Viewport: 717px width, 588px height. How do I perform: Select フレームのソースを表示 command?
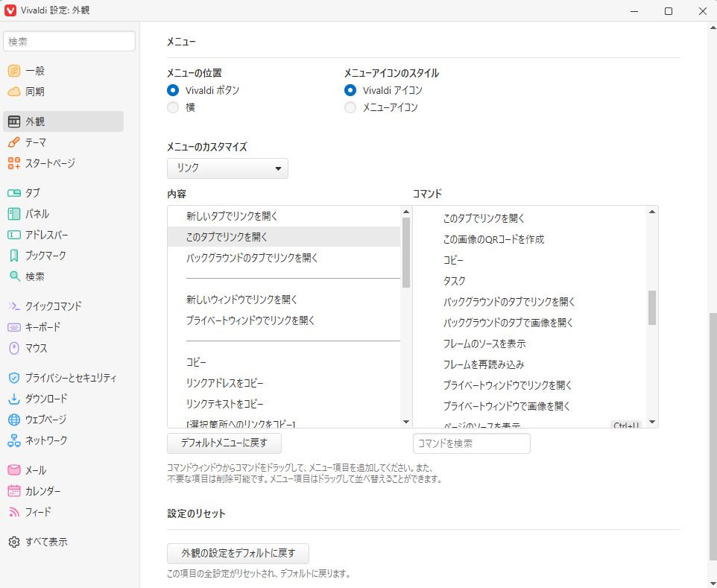coord(530,344)
